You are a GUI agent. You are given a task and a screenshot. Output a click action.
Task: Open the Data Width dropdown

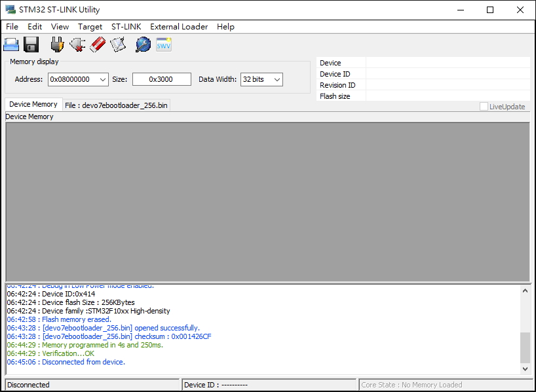(x=261, y=80)
